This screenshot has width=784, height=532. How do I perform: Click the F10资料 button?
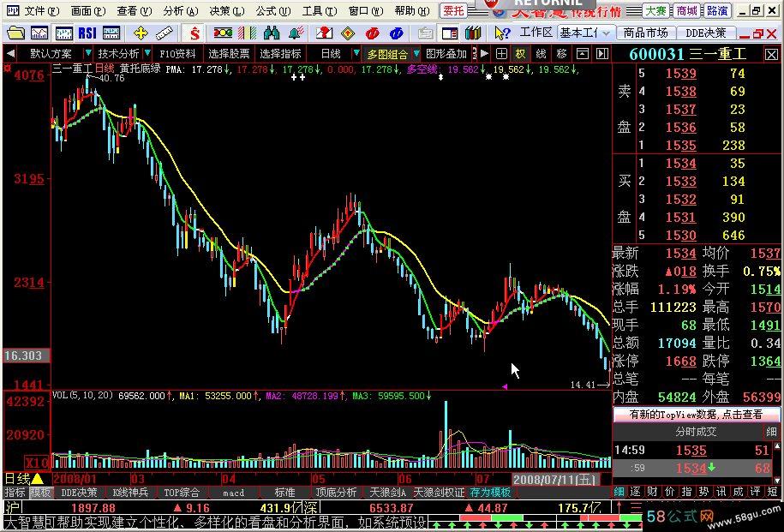(177, 53)
